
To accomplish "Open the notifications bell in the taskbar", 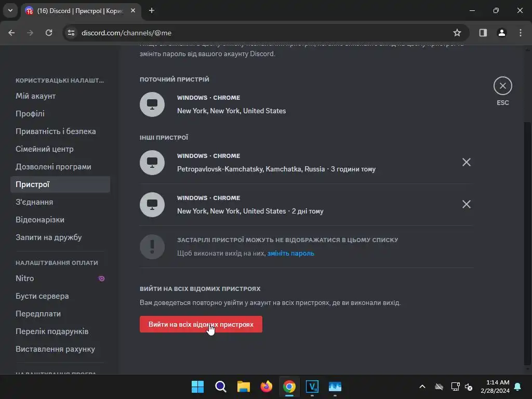I will [518, 387].
